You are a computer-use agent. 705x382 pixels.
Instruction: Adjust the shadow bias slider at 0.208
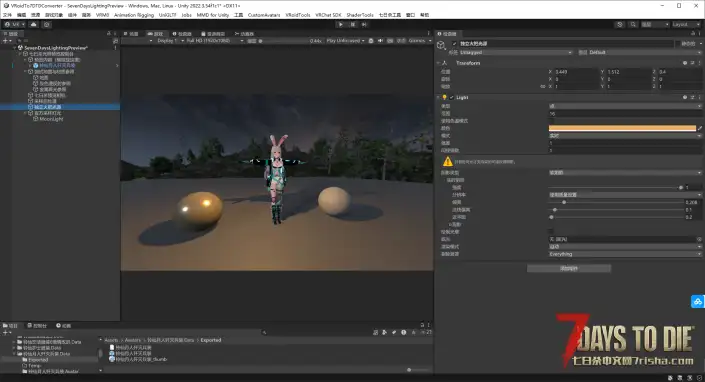coord(616,202)
